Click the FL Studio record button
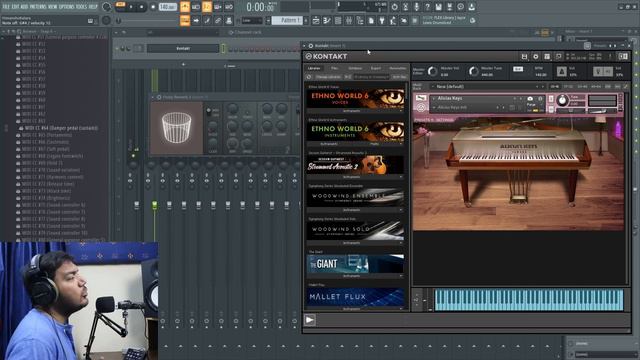Image resolution: width=640 pixels, height=360 pixels. [x=153, y=7]
